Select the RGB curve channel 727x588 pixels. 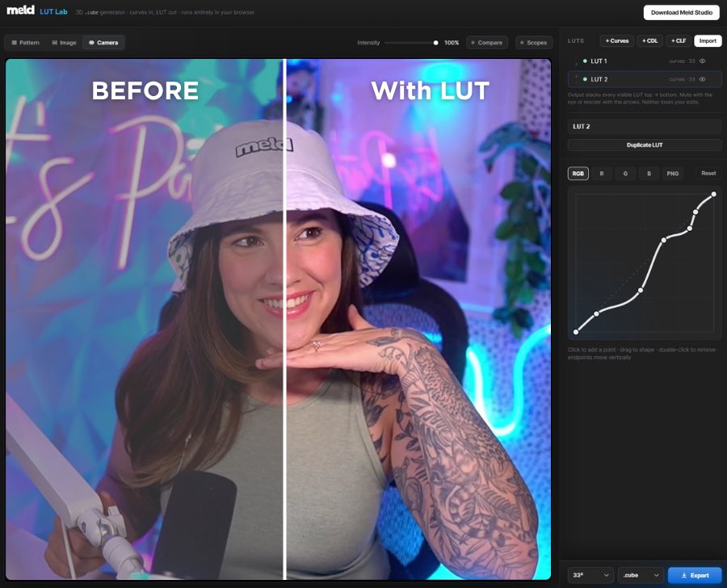coord(578,174)
